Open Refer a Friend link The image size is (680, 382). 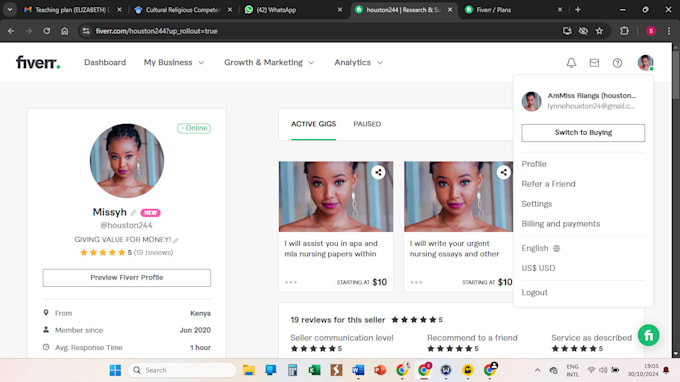click(548, 184)
